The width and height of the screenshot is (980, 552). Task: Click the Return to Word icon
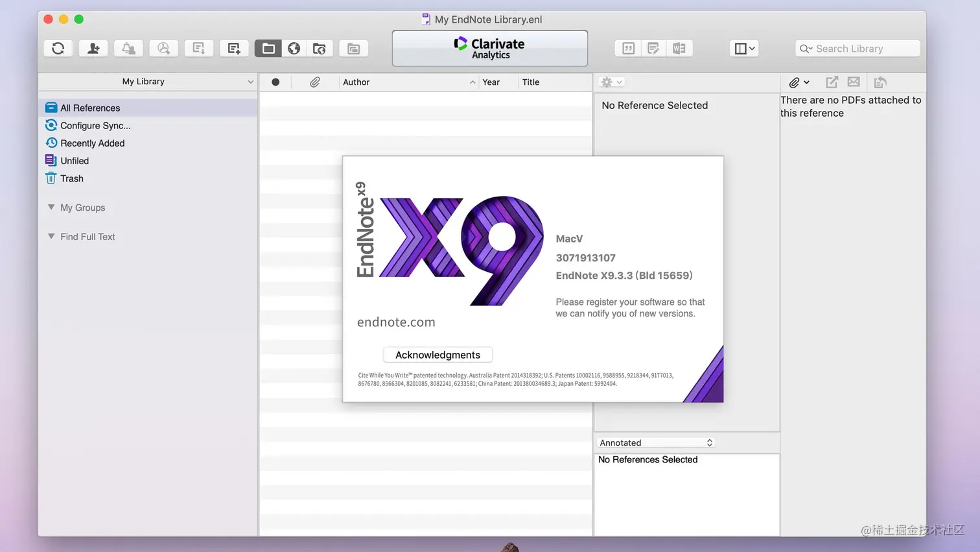click(x=679, y=49)
